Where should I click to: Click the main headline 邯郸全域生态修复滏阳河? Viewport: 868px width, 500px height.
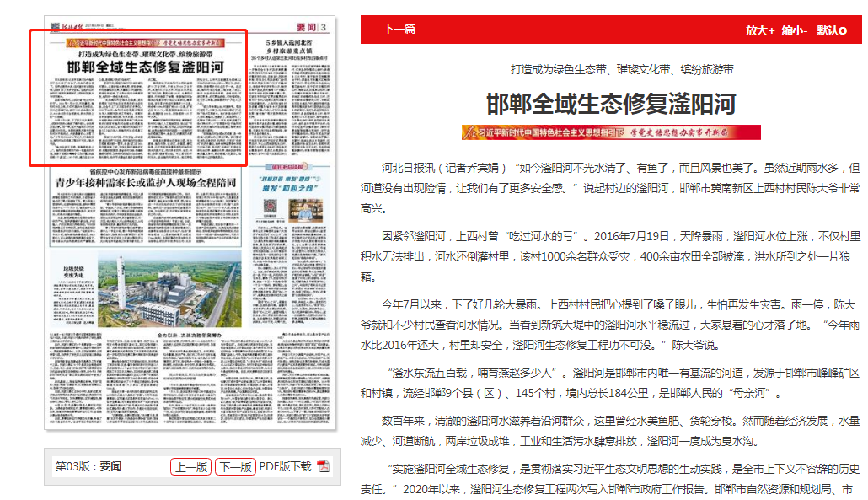(x=611, y=105)
